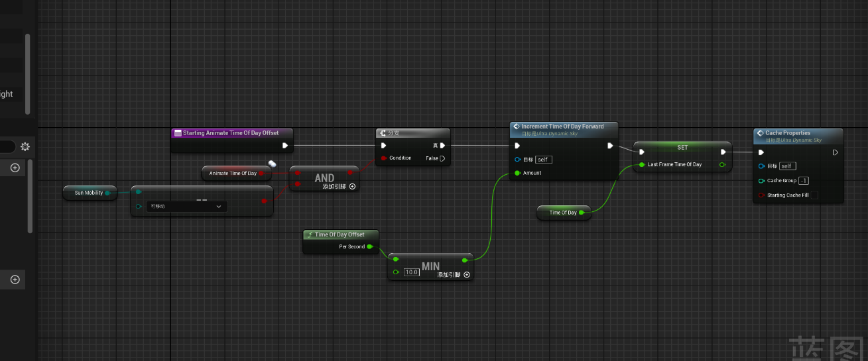Click the exec input pin of the 分支 node
Screen dimensions: 868x361
click(384, 146)
